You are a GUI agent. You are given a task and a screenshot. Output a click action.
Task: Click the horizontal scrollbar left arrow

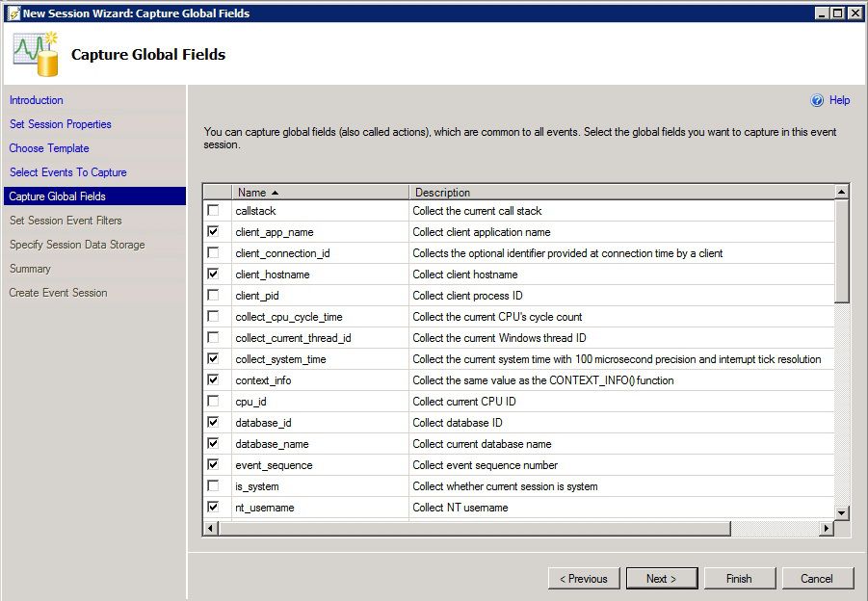click(x=210, y=528)
